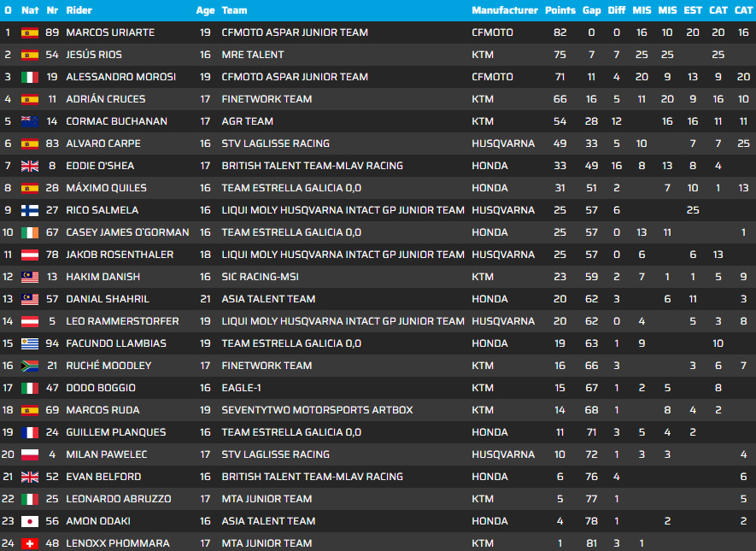Click the Finland flag in Rico Salmela's row

pos(30,210)
